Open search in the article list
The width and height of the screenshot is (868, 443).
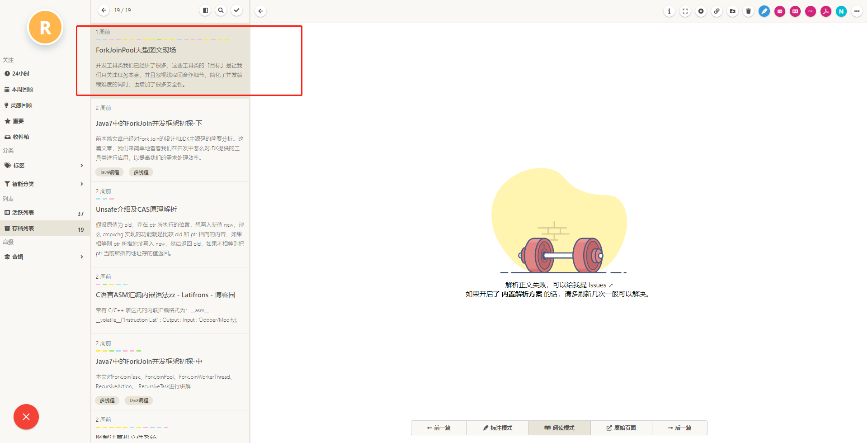(x=221, y=10)
